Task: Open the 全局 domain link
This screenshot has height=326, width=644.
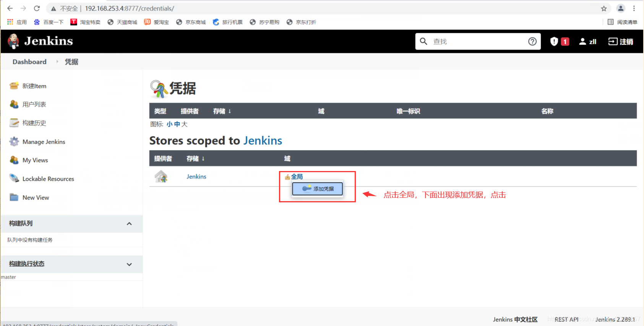Action: coord(297,176)
